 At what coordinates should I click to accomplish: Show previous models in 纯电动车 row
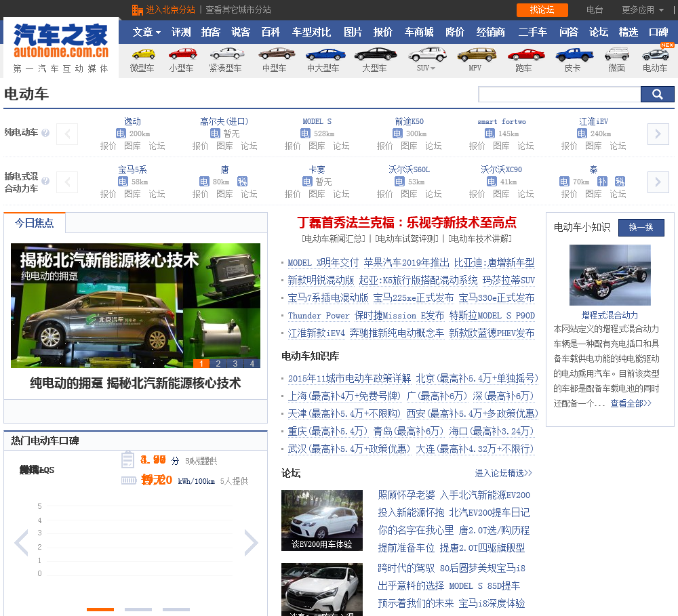point(67,134)
